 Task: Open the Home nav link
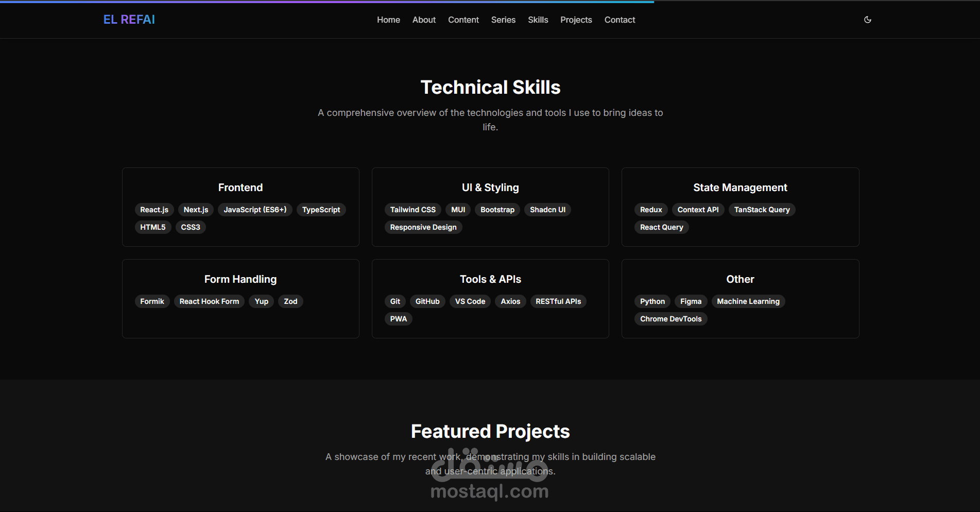click(388, 20)
